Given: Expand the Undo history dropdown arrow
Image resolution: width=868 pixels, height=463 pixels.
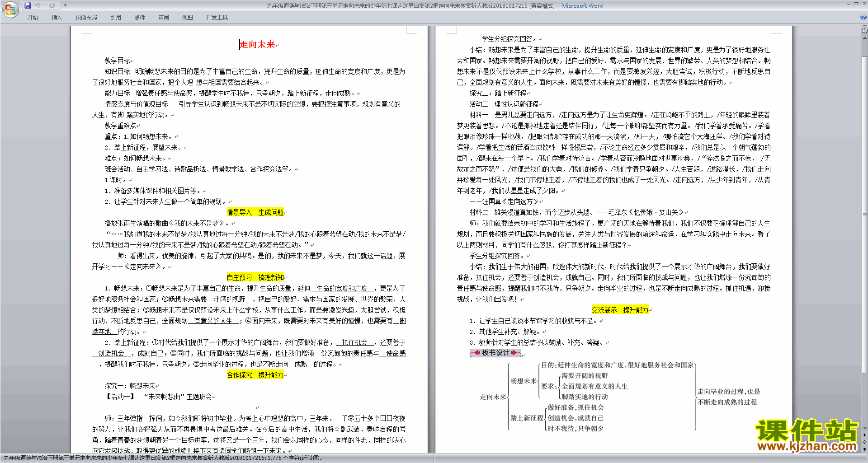Looking at the screenshot, I should pos(44,5).
